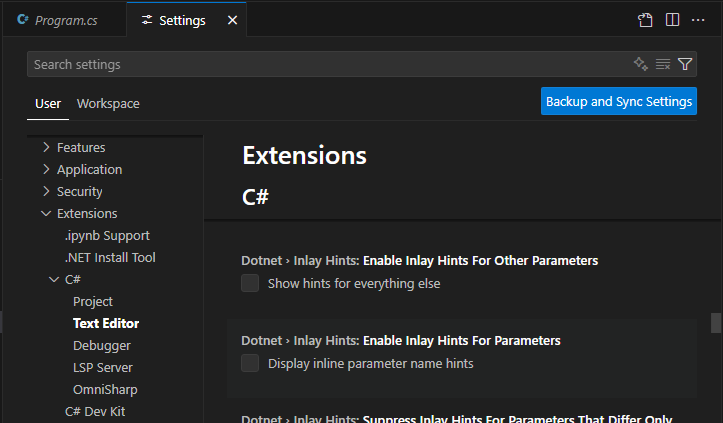The height and width of the screenshot is (423, 723).
Task: Open Settings JSON file icon
Action: 645,20
